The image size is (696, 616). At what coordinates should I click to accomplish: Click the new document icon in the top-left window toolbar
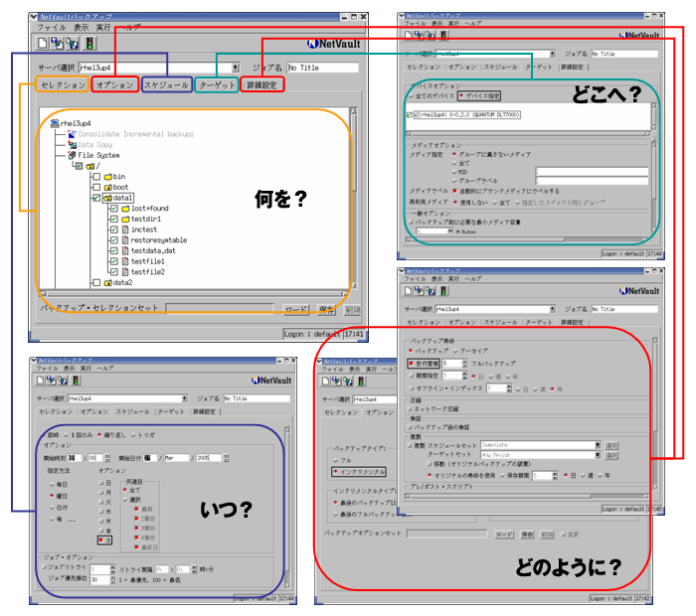coord(43,44)
